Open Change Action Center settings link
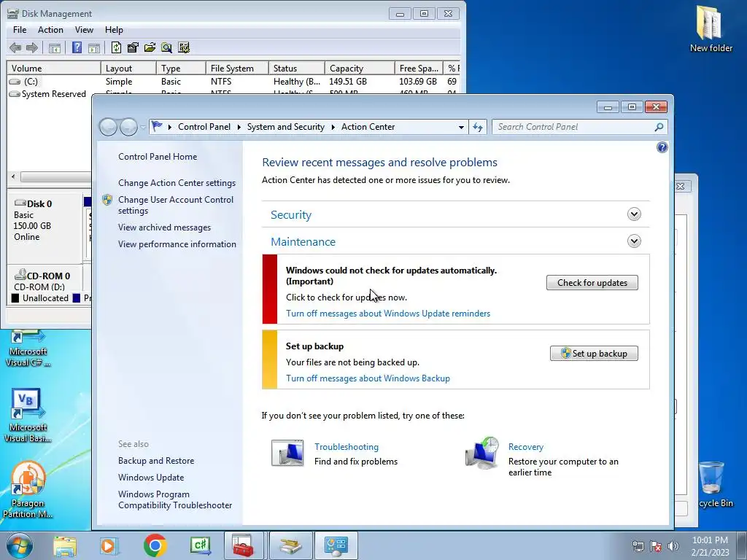The image size is (747, 560). [177, 183]
